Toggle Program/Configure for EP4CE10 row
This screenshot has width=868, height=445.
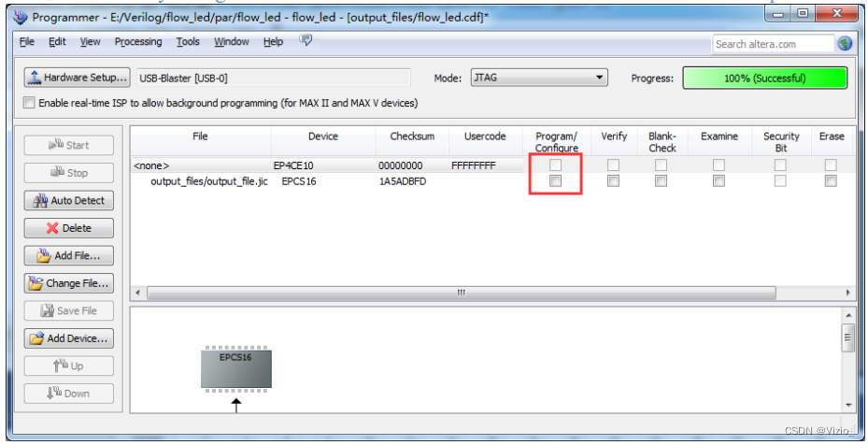pos(555,165)
